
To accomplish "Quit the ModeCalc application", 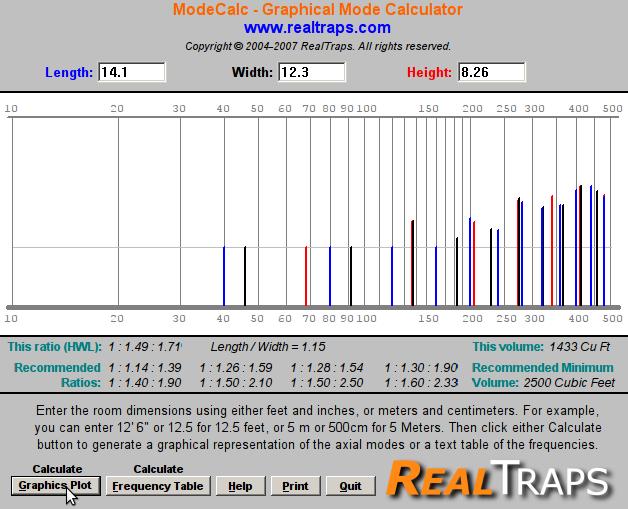I will click(350, 486).
